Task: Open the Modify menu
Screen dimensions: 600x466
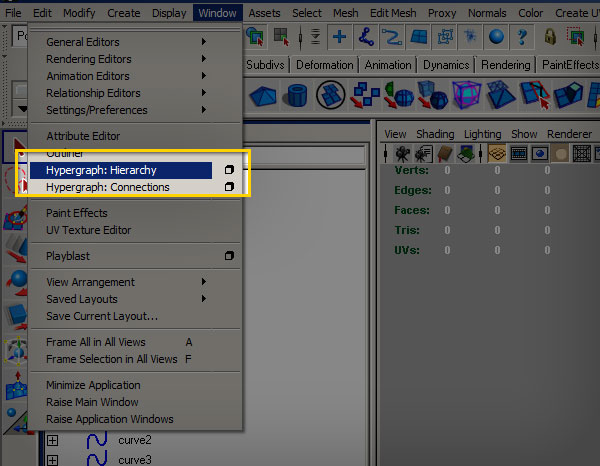Action: coord(79,13)
